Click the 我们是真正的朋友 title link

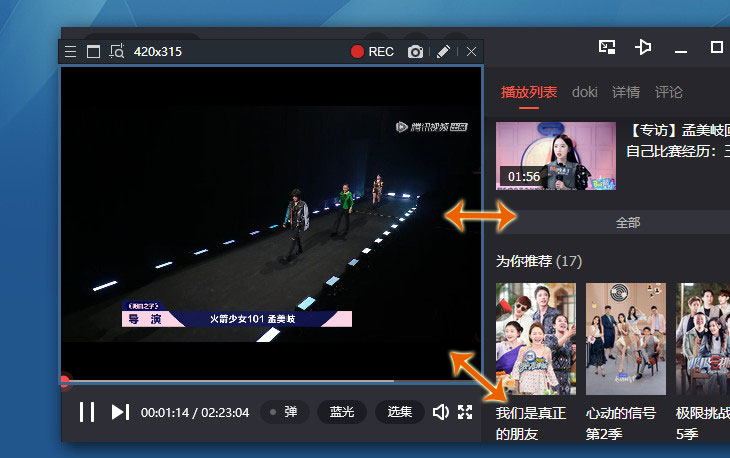coord(531,423)
